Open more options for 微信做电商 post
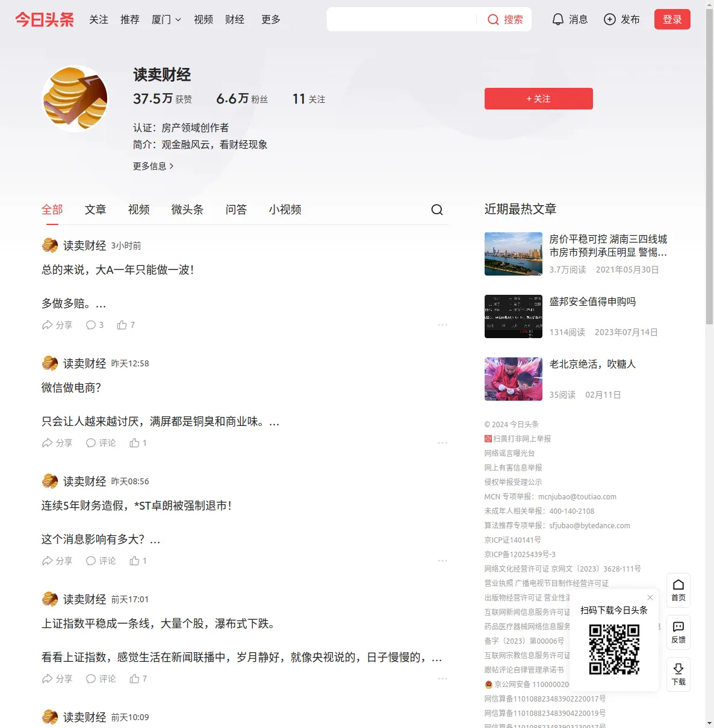Screen dimensions: 714x728 [x=442, y=443]
